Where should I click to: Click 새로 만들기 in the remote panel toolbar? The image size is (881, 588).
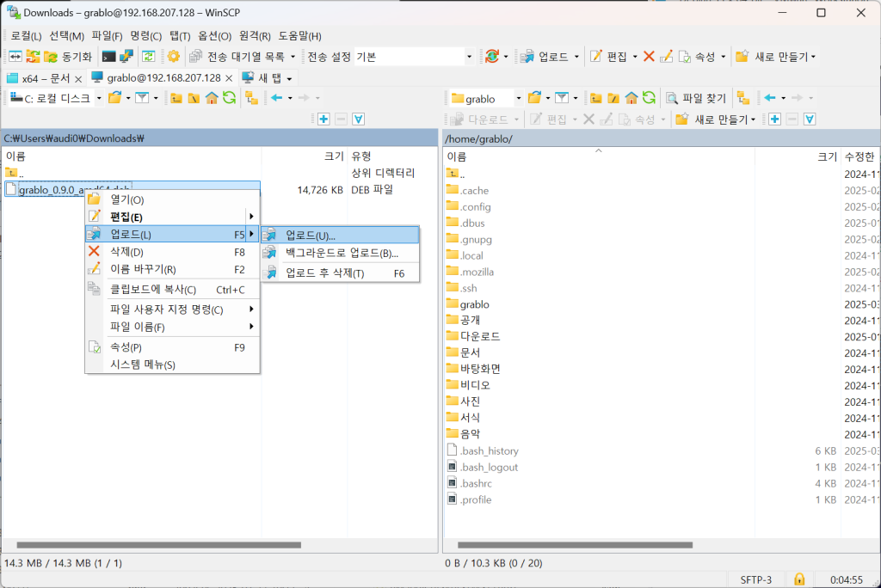[x=714, y=119]
